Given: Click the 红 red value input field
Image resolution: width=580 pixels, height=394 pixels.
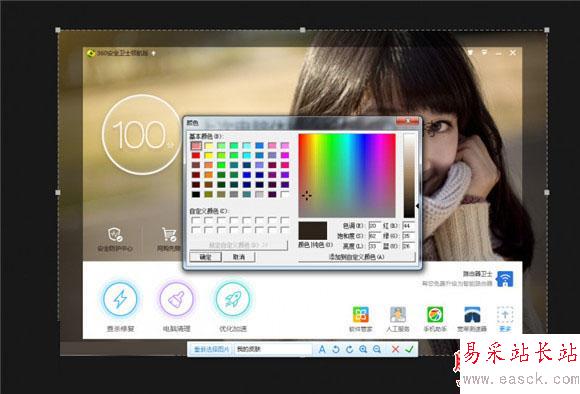Looking at the screenshot, I should [x=408, y=225].
